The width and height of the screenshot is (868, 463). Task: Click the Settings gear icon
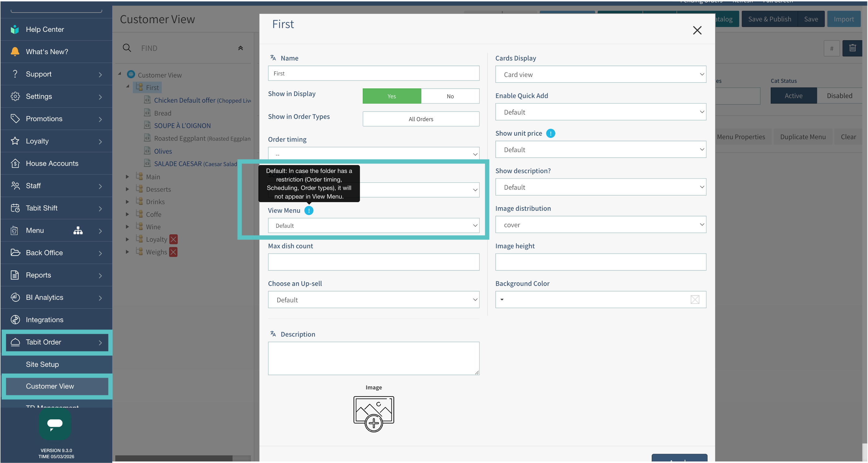(x=15, y=96)
